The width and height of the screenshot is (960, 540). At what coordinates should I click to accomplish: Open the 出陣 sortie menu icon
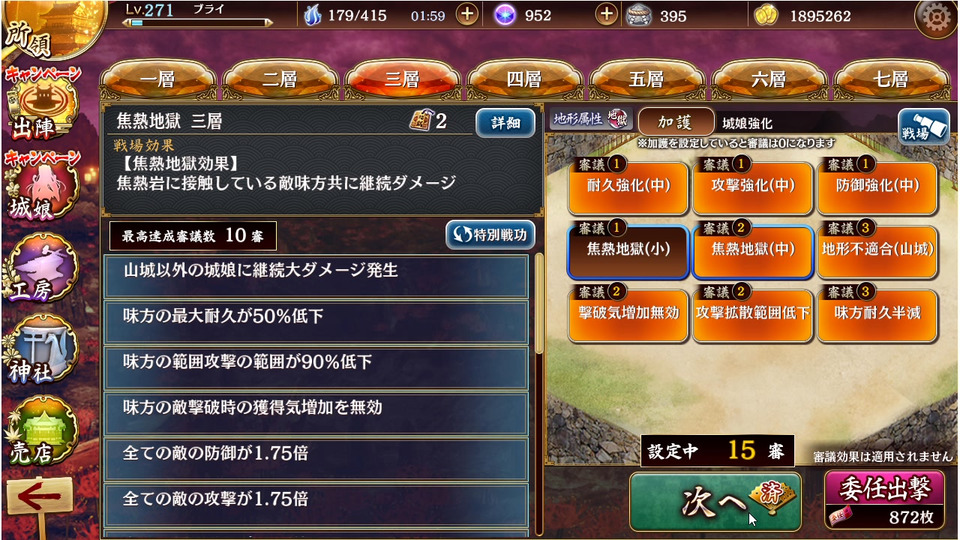pyautogui.click(x=42, y=106)
